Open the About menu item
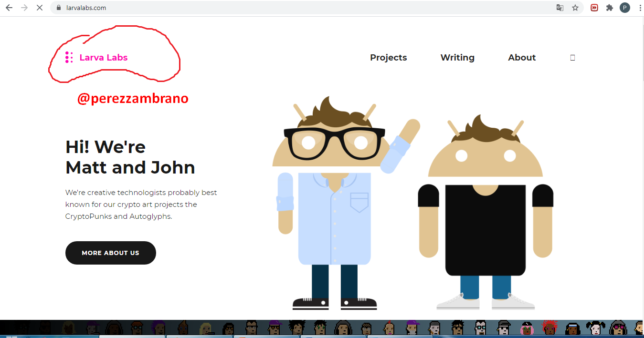Screen dimensions: 644x338 [522, 58]
